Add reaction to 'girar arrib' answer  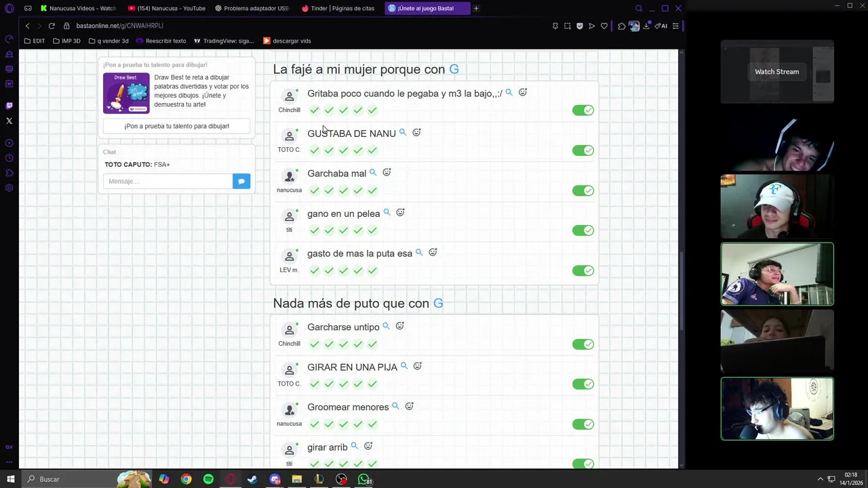point(368,446)
